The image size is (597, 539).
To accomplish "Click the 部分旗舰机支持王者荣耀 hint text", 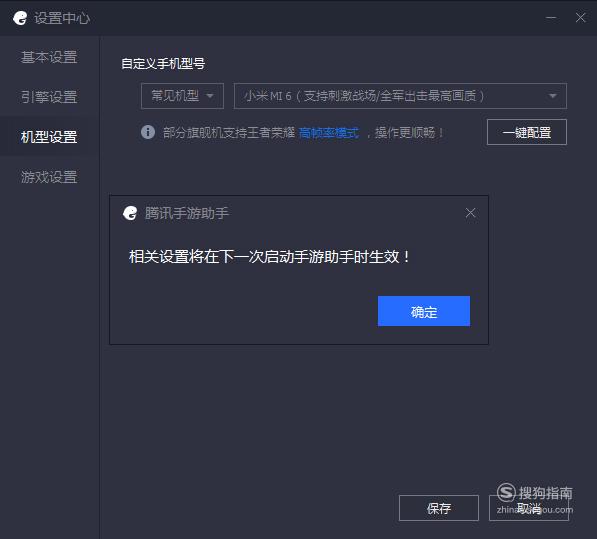I will pos(229,132).
